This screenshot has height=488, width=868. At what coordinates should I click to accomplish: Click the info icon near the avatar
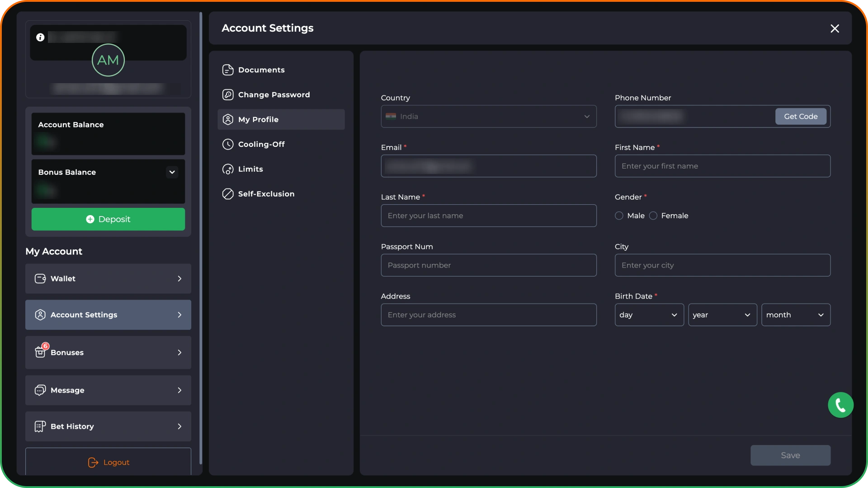[40, 38]
